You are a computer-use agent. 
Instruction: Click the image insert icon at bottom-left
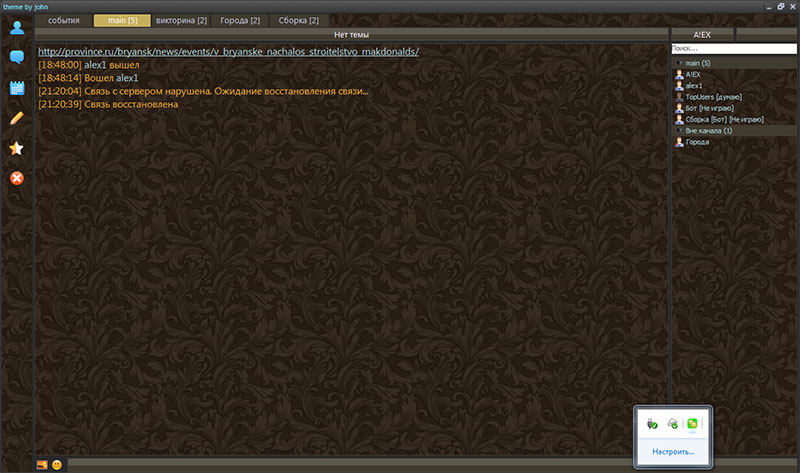tap(42, 464)
